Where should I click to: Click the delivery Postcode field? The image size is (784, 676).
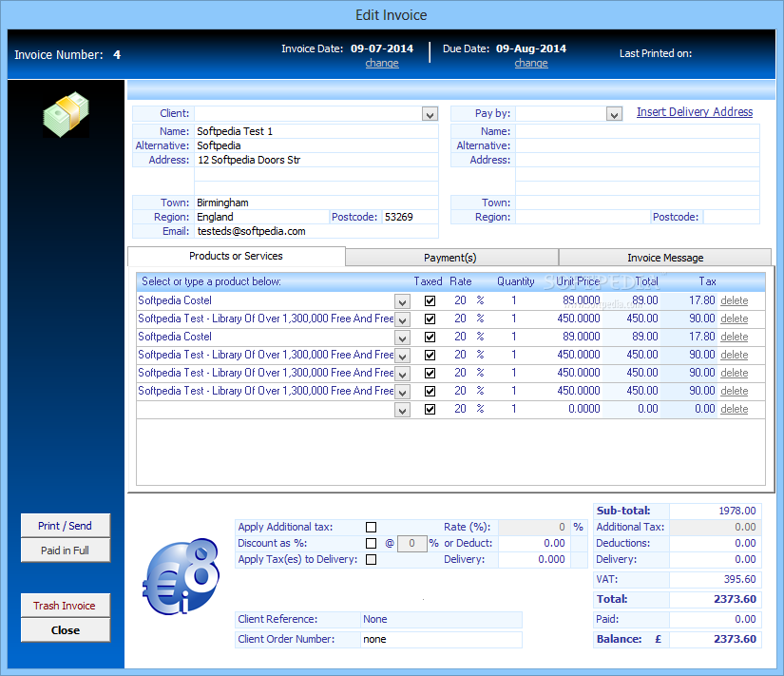pos(731,217)
